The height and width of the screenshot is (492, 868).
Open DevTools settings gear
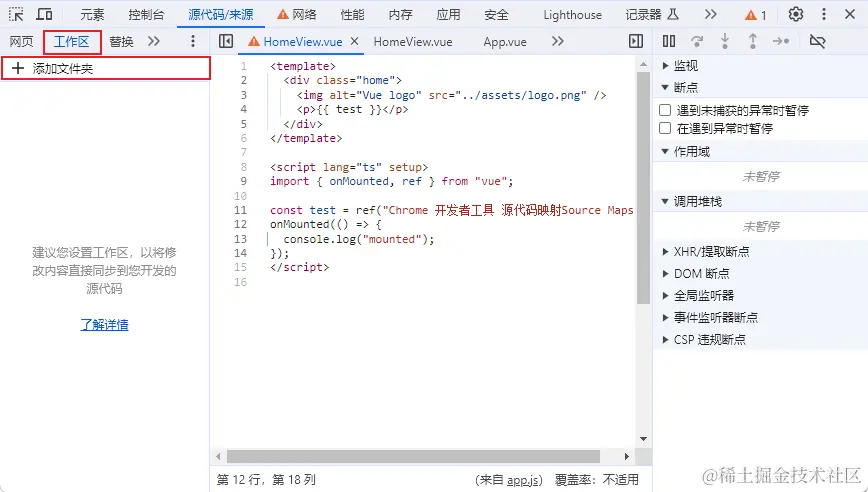click(795, 14)
